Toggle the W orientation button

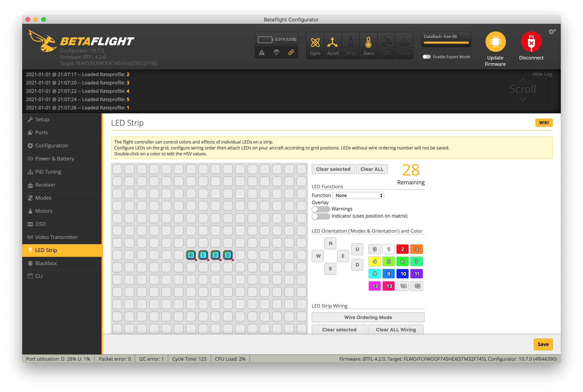coord(318,256)
